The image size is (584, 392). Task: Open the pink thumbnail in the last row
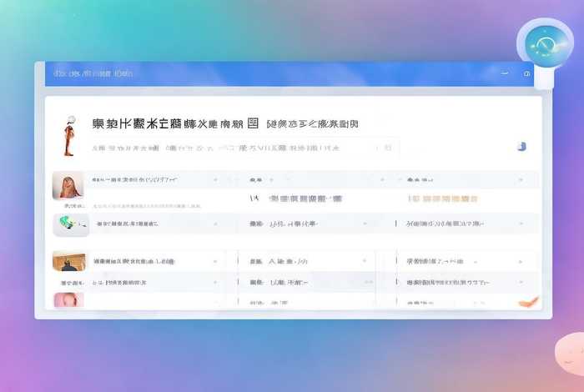(x=69, y=300)
